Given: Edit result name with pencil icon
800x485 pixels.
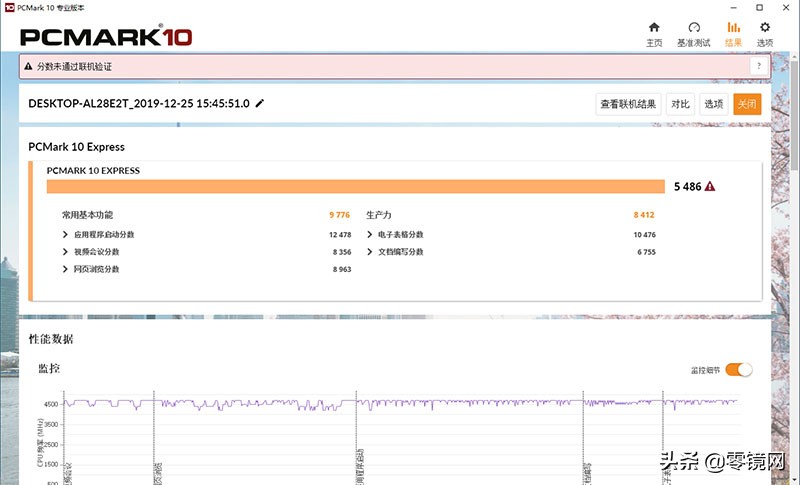Looking at the screenshot, I should coord(260,104).
